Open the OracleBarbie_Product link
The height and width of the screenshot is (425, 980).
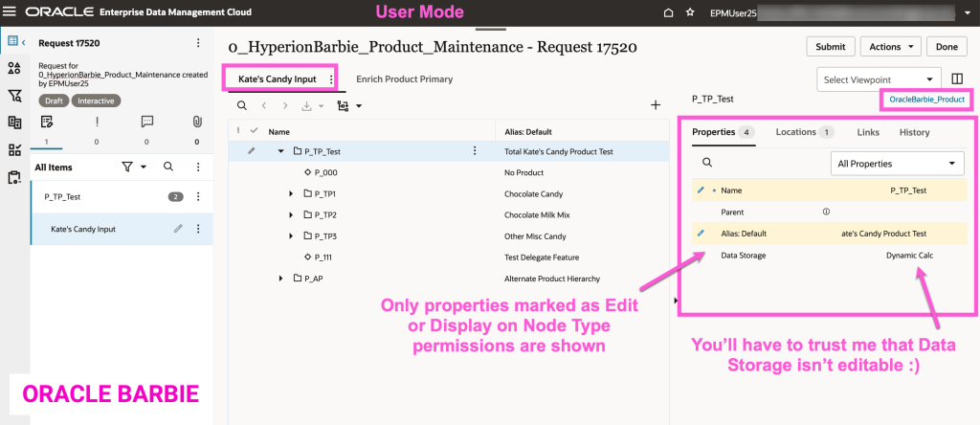point(927,100)
